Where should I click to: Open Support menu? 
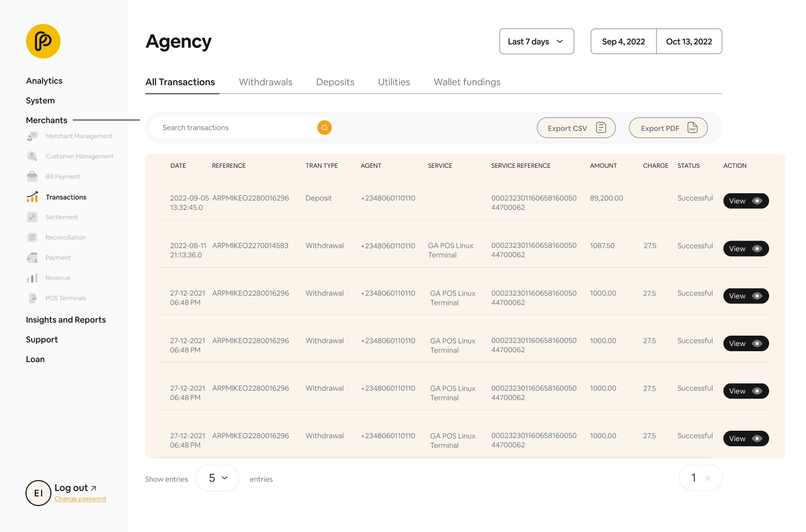pos(42,340)
